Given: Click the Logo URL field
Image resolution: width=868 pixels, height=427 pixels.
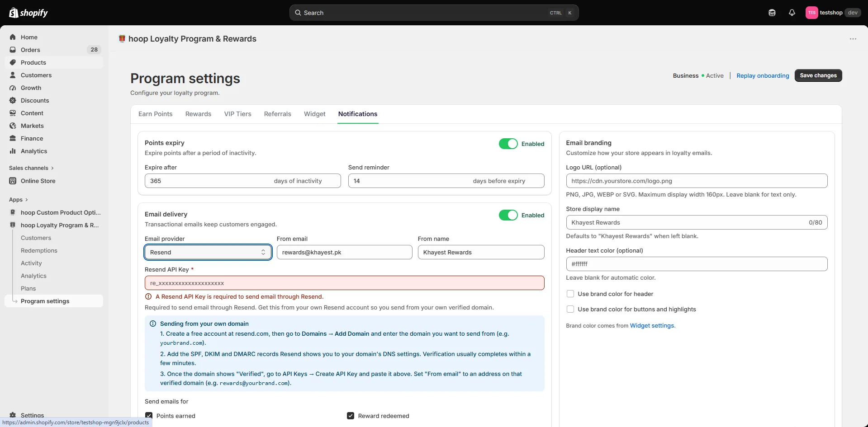Looking at the screenshot, I should click(x=697, y=181).
